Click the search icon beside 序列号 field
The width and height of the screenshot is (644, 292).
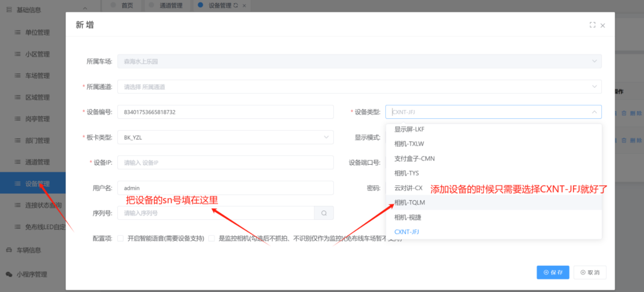(x=324, y=213)
